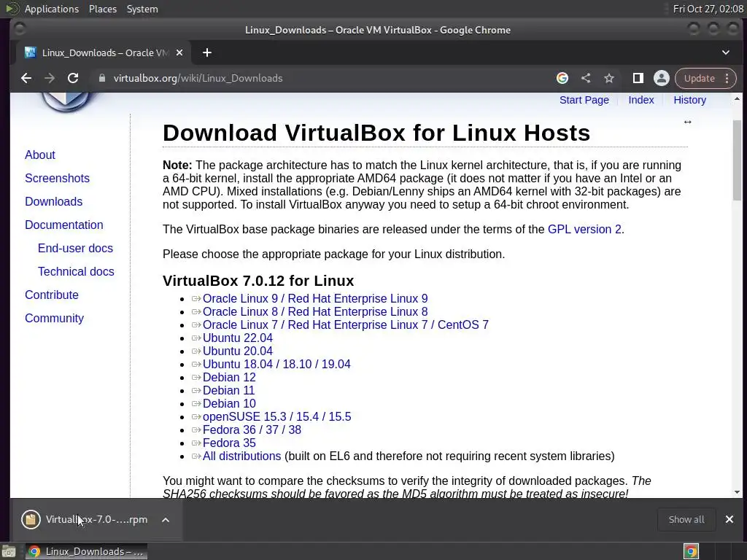Open the Index link

pos(640,100)
